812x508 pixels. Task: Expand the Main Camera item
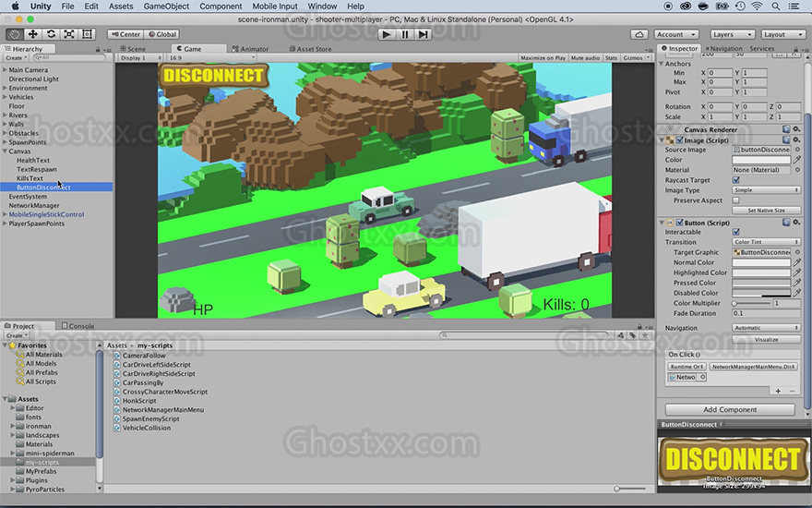5,70
